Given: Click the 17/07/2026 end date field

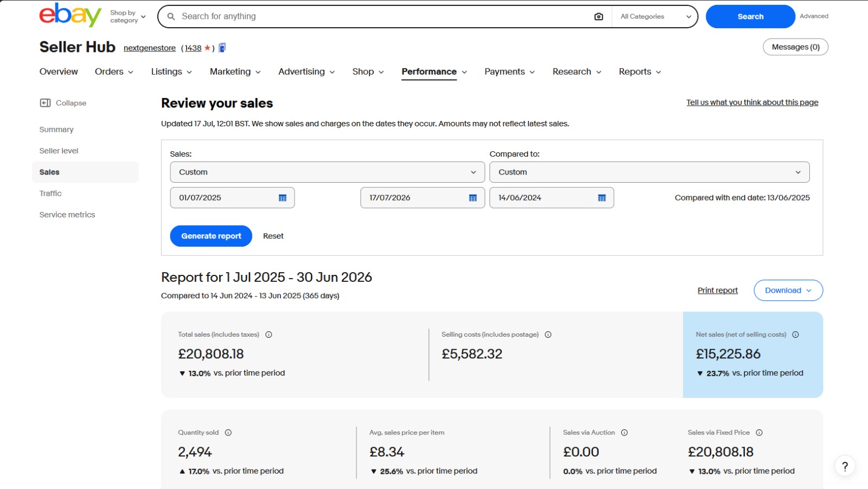Looking at the screenshot, I should [422, 198].
